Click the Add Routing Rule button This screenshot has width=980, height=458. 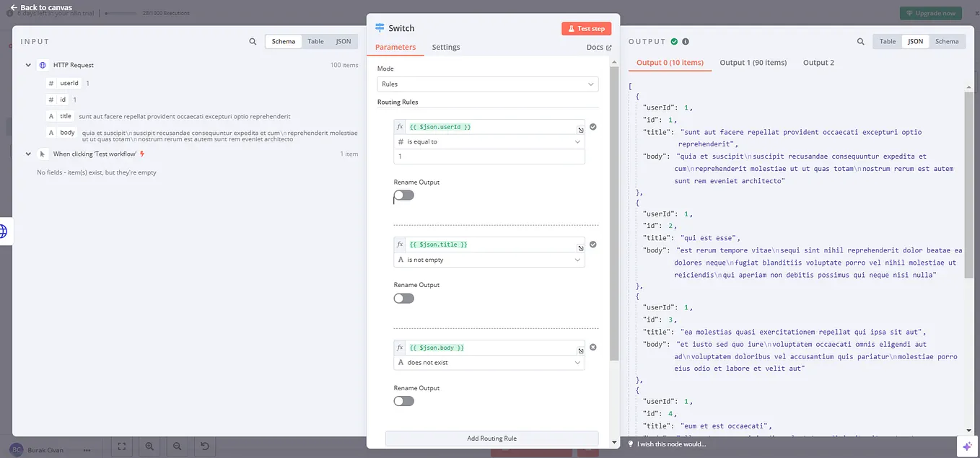click(492, 439)
